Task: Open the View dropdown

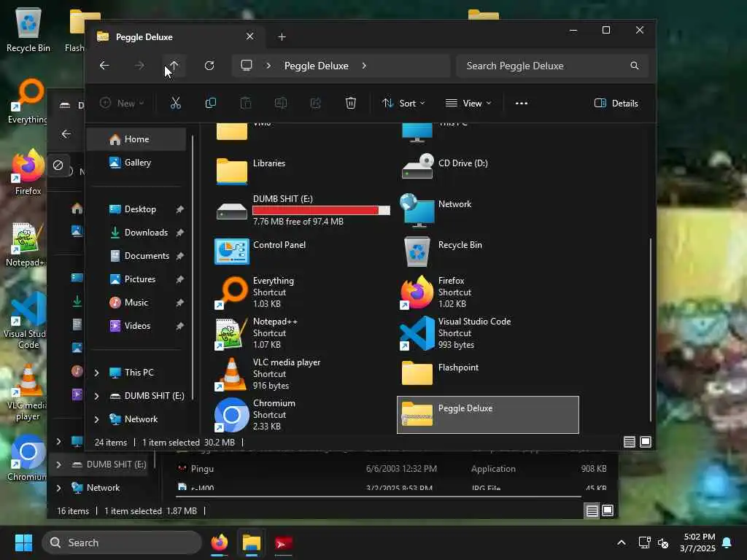Action: click(x=468, y=103)
